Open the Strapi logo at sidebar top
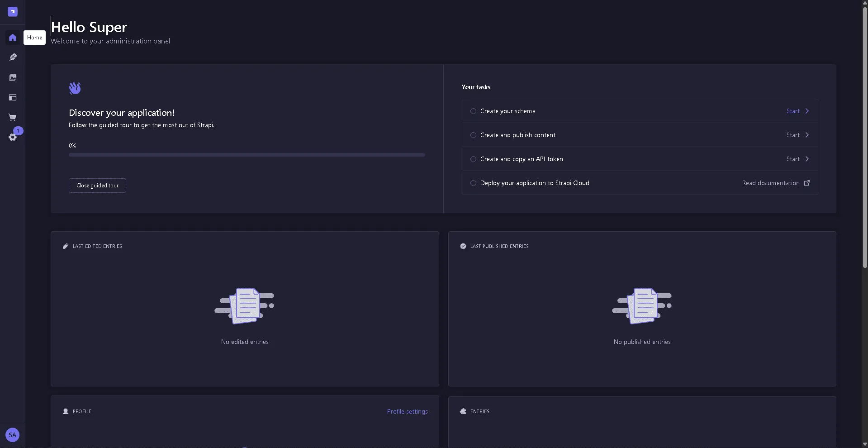868x448 pixels. point(13,12)
